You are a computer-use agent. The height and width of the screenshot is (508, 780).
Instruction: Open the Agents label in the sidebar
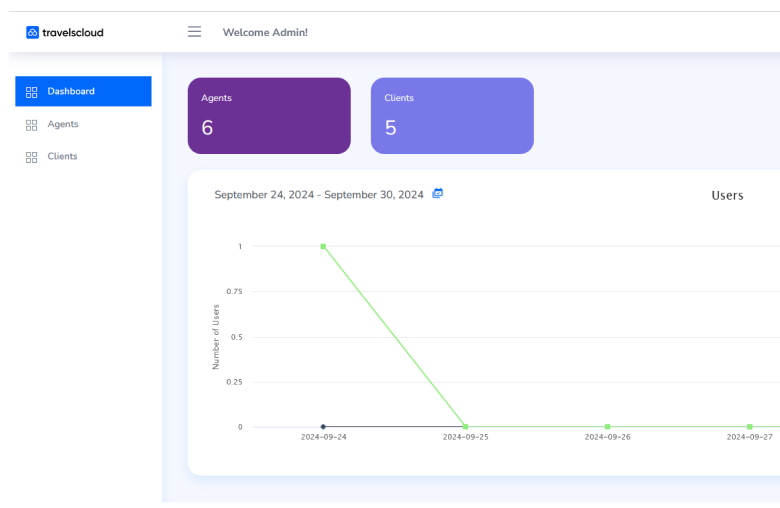click(x=63, y=124)
